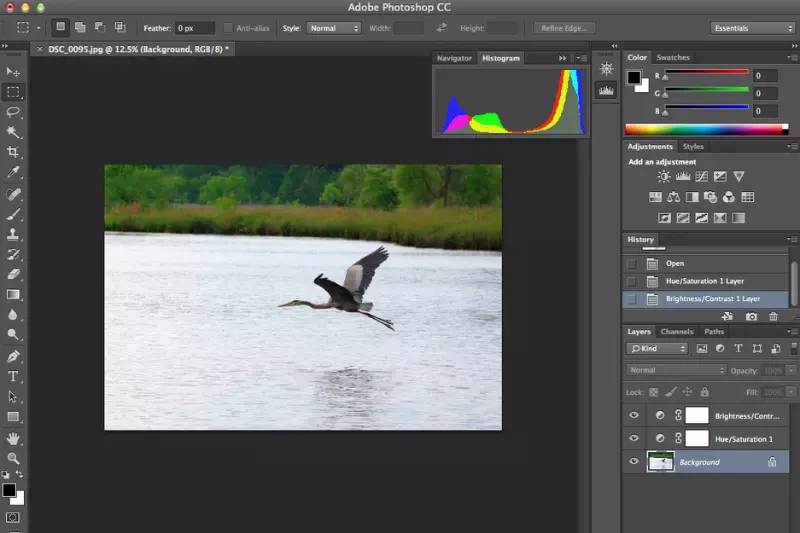
Task: Open the Opacity dropdown arrow
Action: (791, 370)
